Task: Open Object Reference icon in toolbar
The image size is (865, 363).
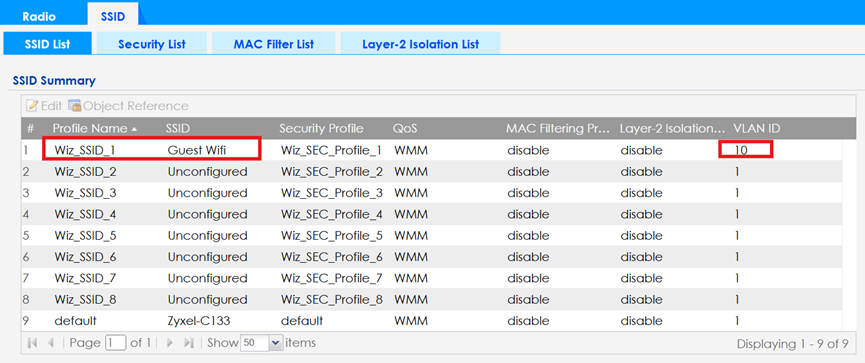Action: pyautogui.click(x=74, y=105)
